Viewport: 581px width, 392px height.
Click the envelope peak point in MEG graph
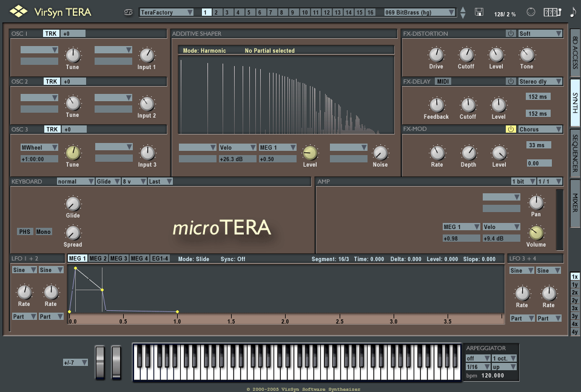pyautogui.click(x=76, y=268)
